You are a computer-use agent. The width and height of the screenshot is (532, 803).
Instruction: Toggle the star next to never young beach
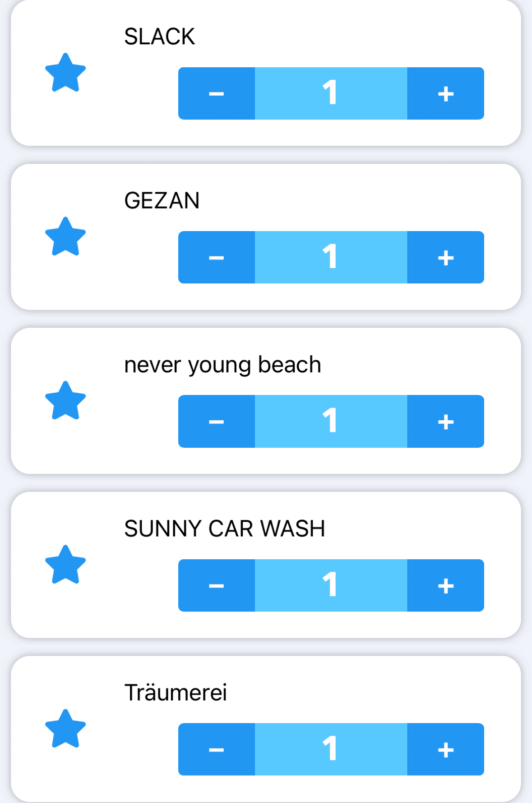point(65,401)
